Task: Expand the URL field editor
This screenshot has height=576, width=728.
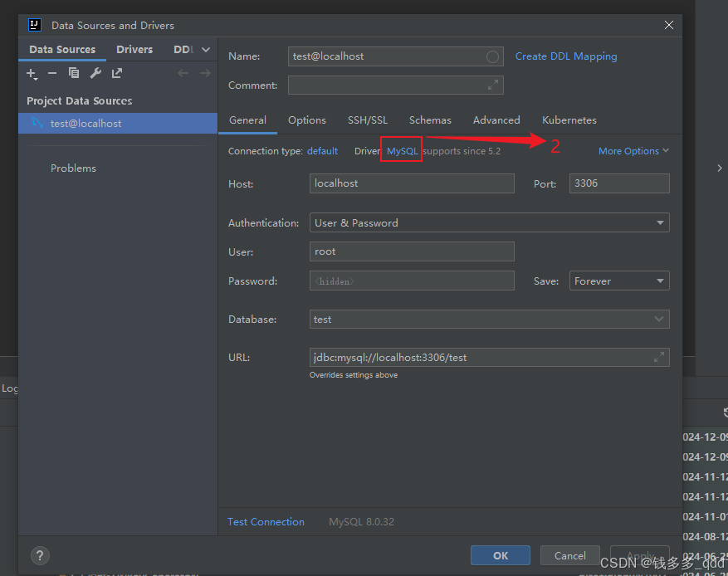Action: 659,357
